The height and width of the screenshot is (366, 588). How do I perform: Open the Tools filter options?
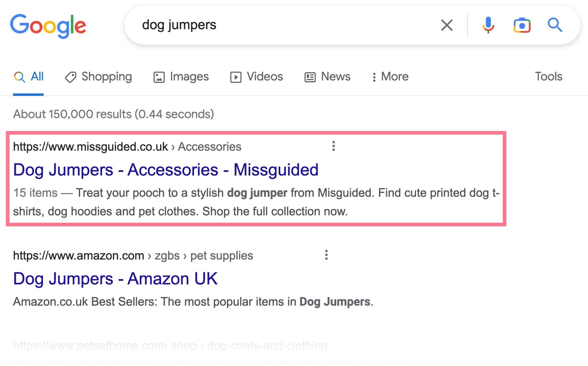click(x=548, y=76)
